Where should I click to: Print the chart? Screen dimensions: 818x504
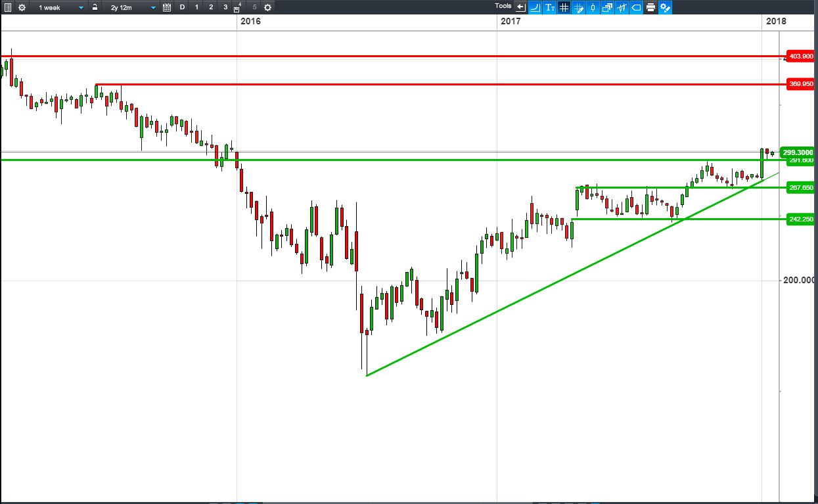click(651, 7)
